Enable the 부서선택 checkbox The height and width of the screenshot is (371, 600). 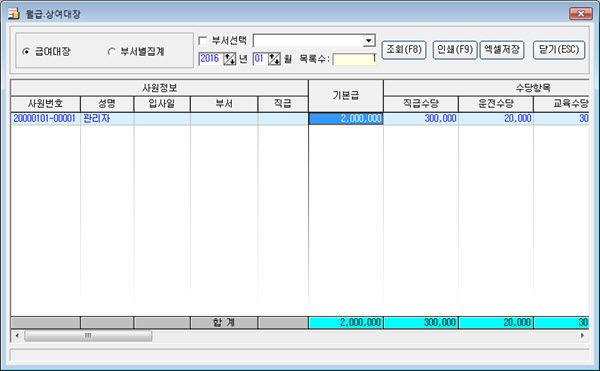point(203,40)
